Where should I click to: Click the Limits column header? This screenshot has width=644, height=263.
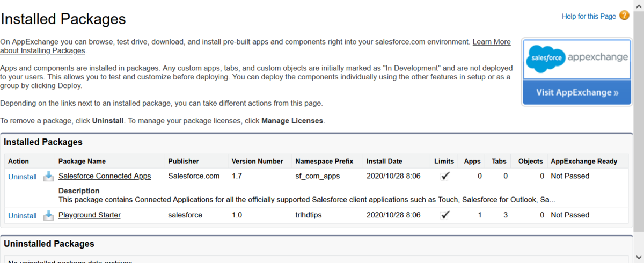click(444, 161)
